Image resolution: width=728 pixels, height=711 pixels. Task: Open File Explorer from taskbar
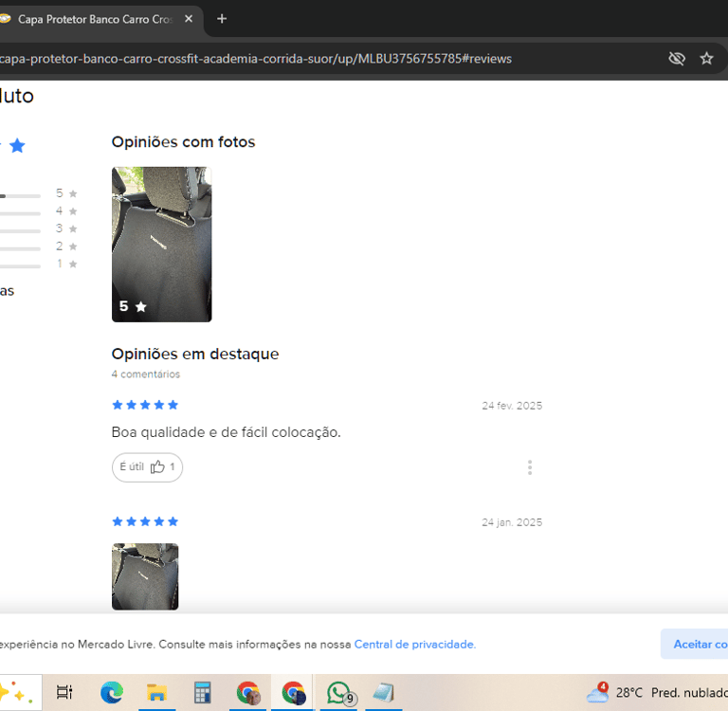157,692
